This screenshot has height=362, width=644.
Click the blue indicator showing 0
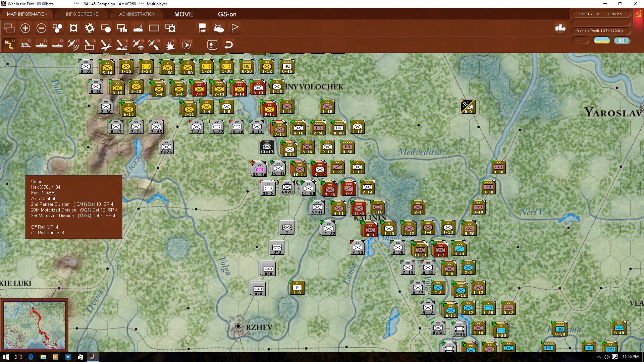(x=622, y=40)
